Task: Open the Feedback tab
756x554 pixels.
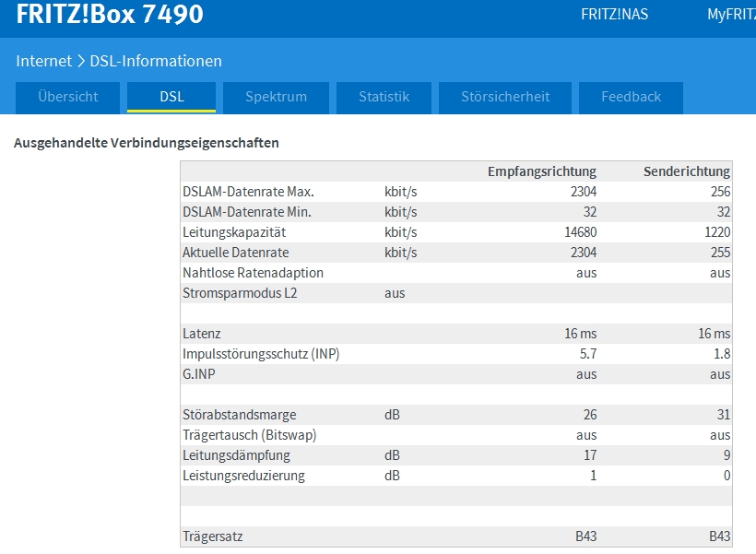Action: click(631, 97)
